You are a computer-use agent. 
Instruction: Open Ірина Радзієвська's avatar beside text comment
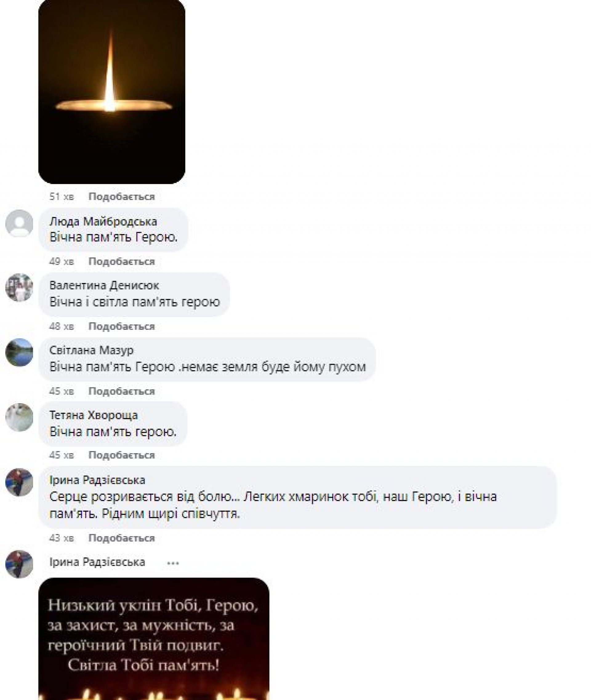coord(19,482)
